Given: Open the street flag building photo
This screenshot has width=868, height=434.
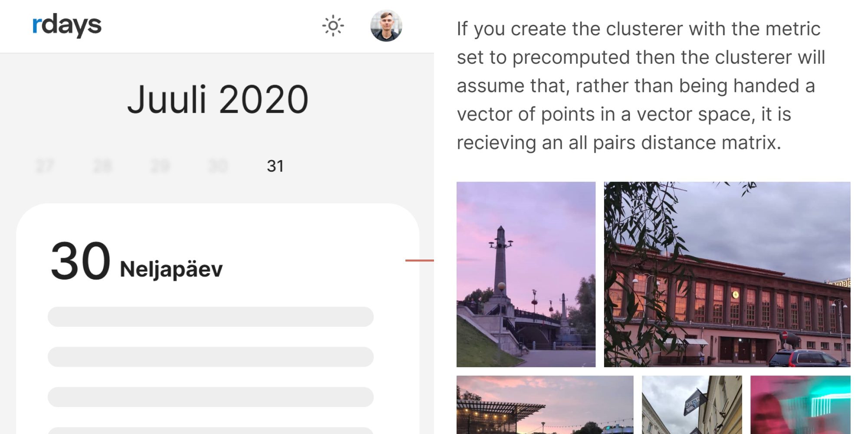Looking at the screenshot, I should coord(692,405).
